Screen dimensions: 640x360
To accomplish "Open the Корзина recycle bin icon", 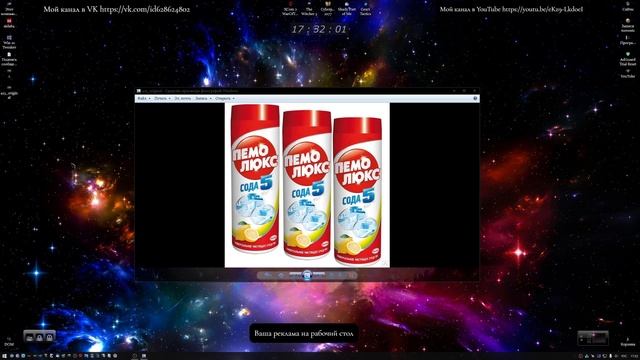I will pos(628,342).
